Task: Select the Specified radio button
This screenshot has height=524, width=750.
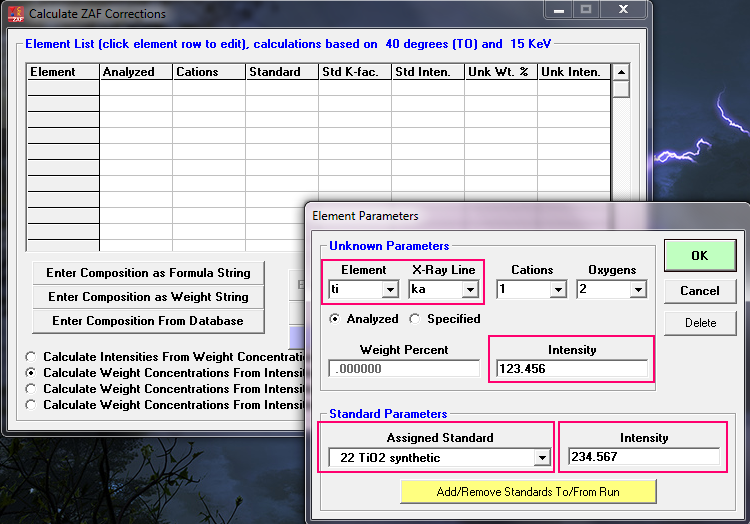Action: [416, 319]
